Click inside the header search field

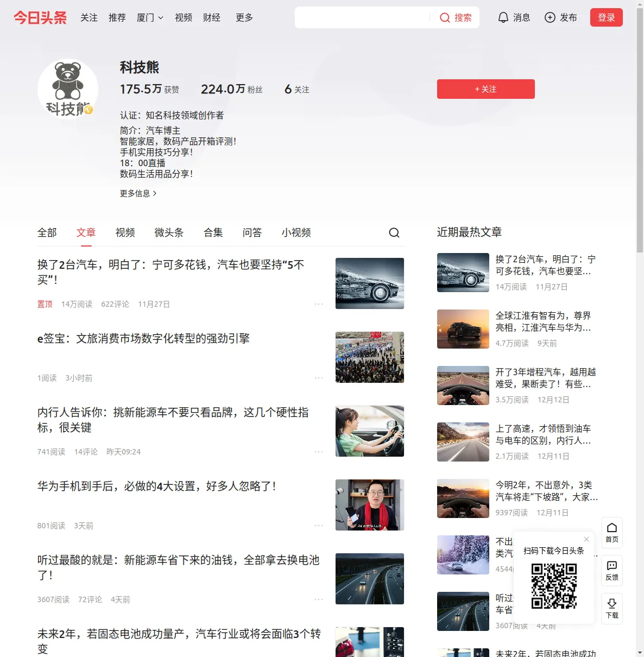point(363,17)
